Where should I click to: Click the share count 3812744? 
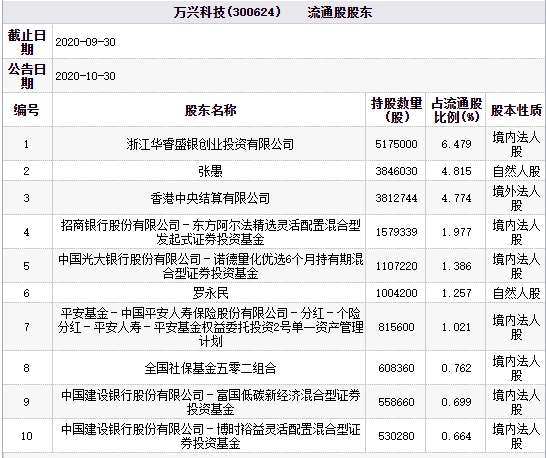tap(396, 198)
